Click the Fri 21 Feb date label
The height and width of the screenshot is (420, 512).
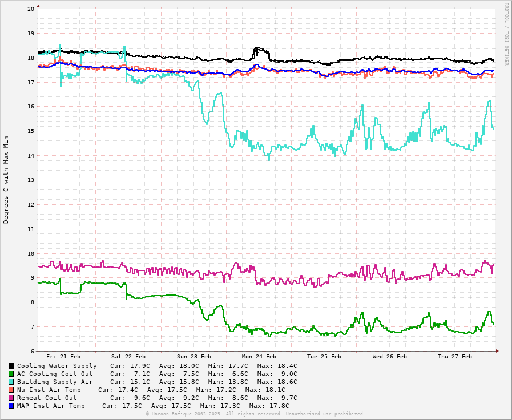[63, 357]
